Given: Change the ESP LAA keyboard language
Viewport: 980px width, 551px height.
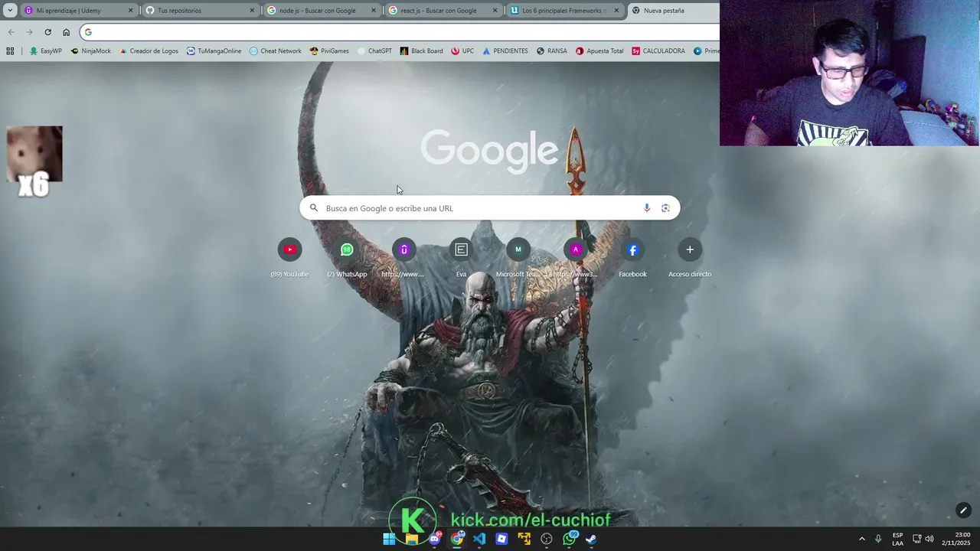Looking at the screenshot, I should click(x=897, y=539).
